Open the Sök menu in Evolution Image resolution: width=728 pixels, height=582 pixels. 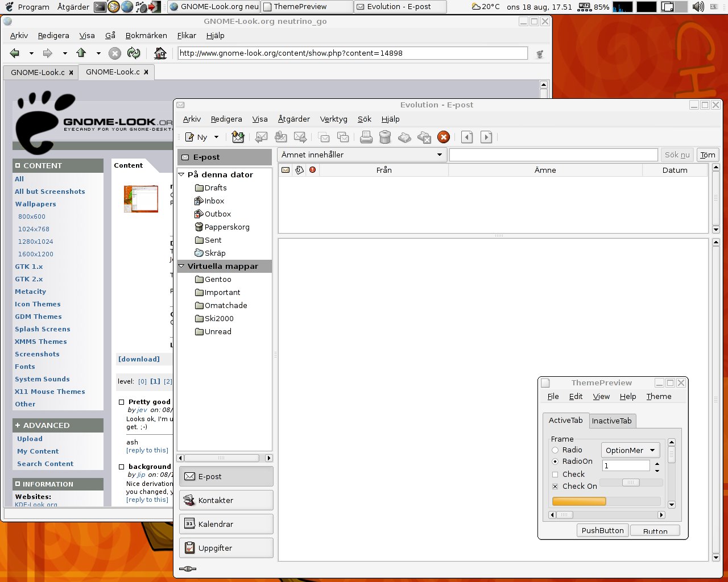365,119
